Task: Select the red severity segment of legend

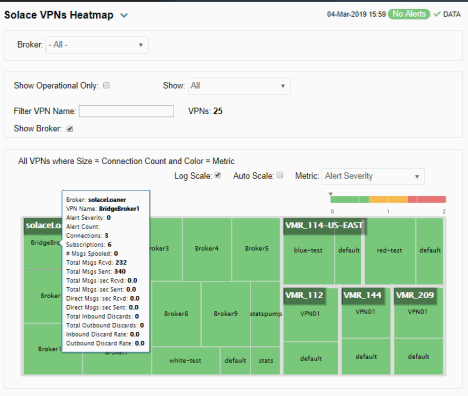Action: click(427, 200)
